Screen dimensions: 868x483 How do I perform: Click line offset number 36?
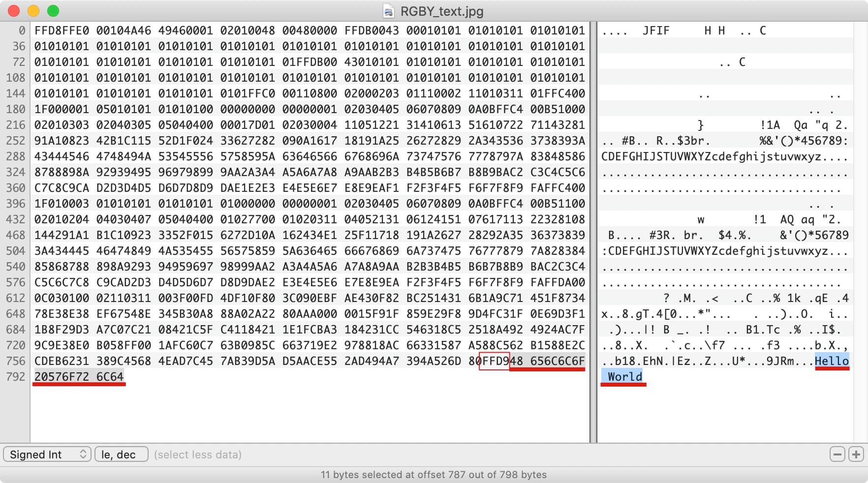[x=19, y=46]
